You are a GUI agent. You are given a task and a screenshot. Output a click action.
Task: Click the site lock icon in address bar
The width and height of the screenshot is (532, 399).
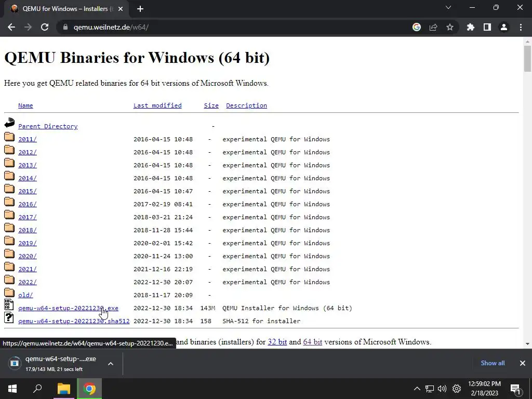click(65, 27)
